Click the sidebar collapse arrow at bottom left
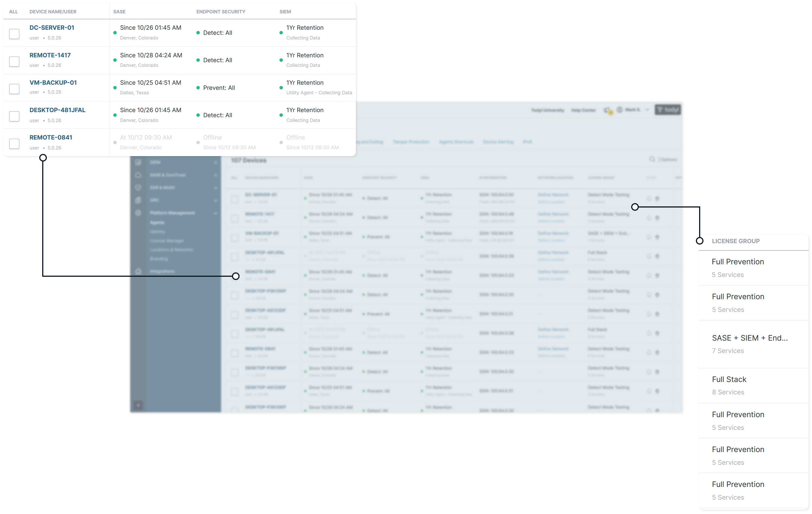 pyautogui.click(x=138, y=405)
